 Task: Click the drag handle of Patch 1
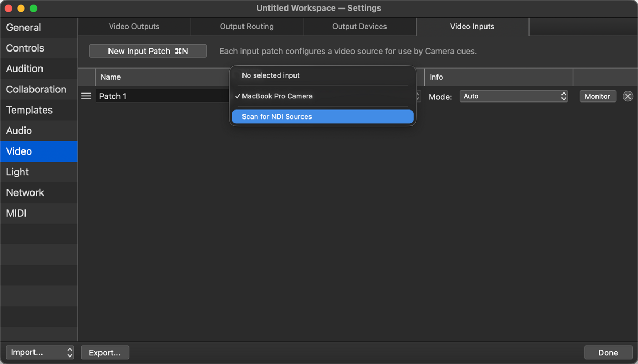(86, 96)
